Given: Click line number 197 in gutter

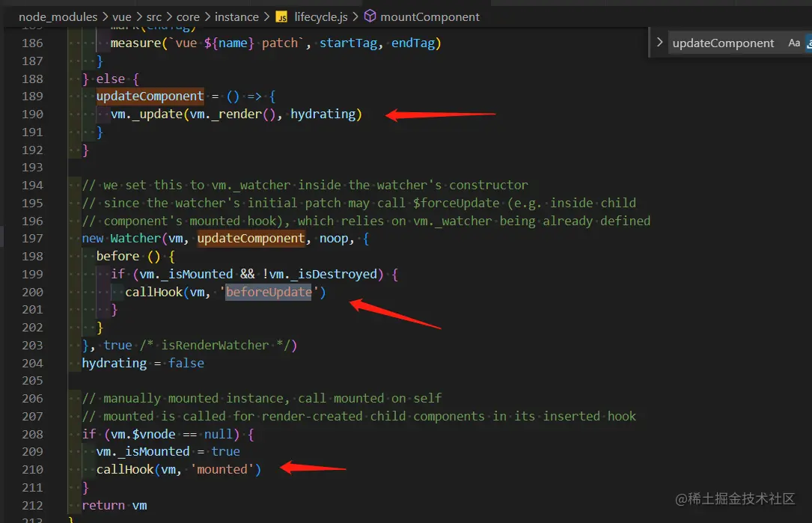Looking at the screenshot, I should (x=32, y=238).
